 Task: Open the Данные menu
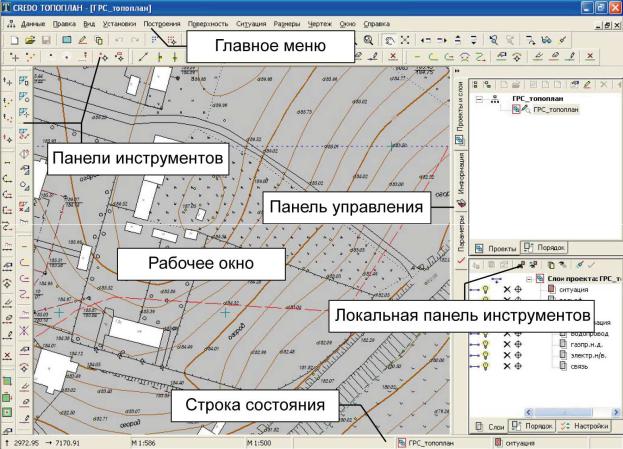click(33, 24)
